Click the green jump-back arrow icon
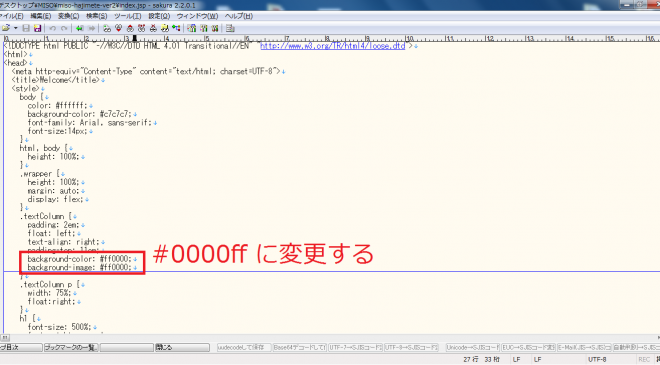The image size is (660, 365). [80, 28]
